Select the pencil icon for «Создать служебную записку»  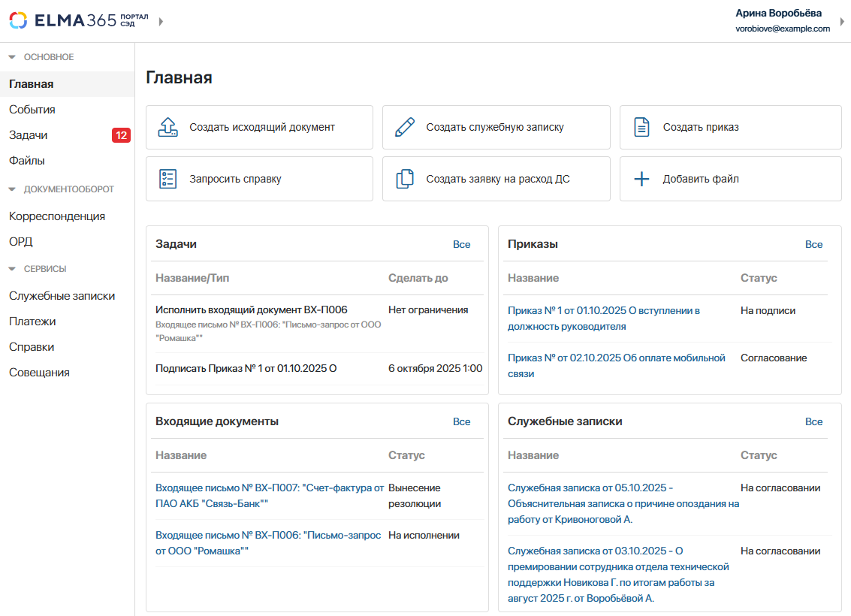coord(406,127)
